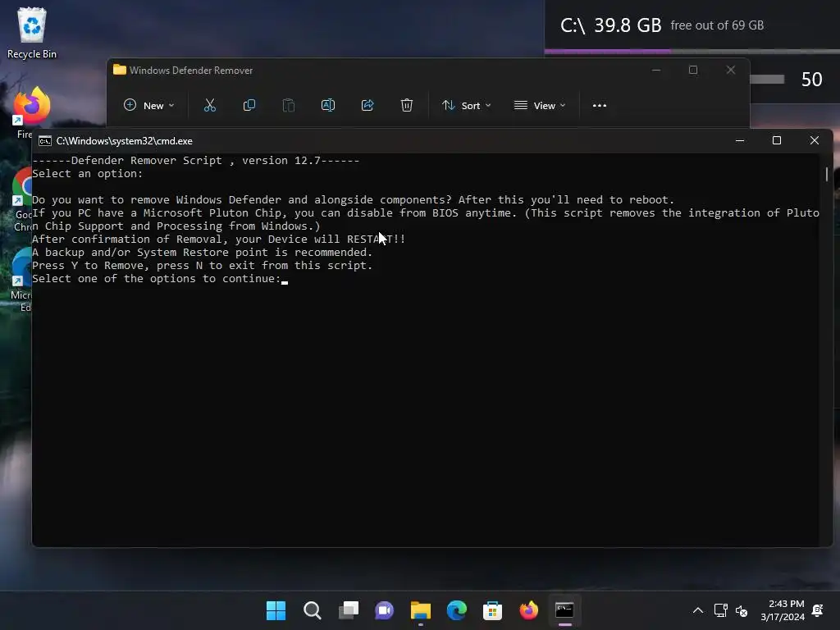Open Task View from the taskbar

[348, 610]
